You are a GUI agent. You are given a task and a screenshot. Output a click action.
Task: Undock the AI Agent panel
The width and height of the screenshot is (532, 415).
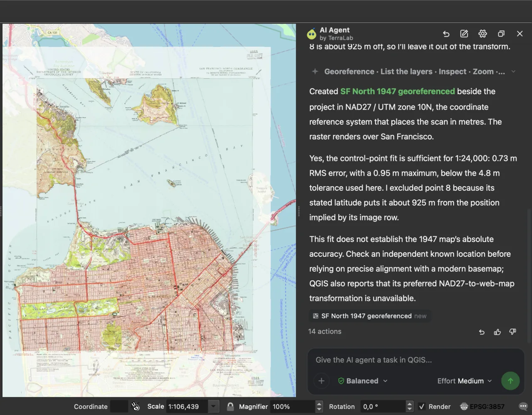tap(501, 34)
